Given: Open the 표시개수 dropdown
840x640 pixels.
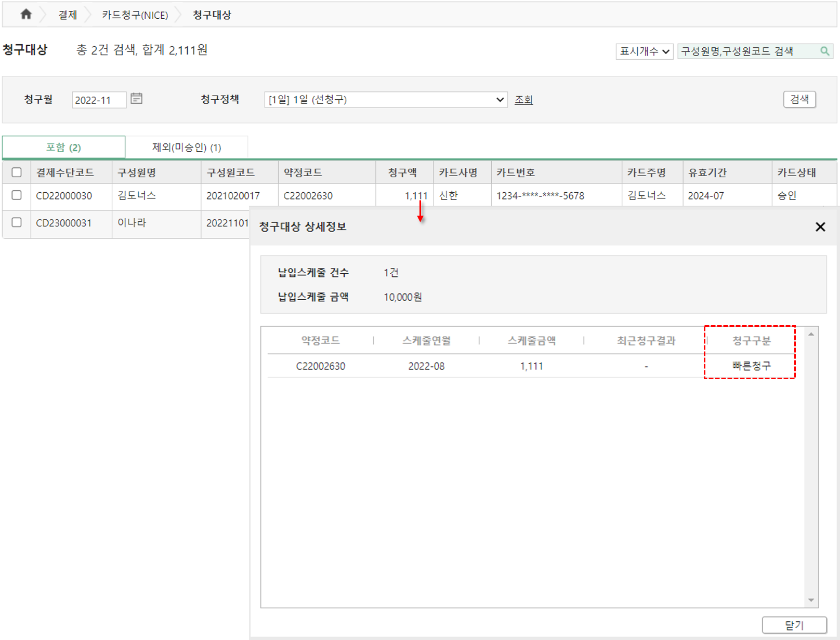Looking at the screenshot, I should 645,51.
